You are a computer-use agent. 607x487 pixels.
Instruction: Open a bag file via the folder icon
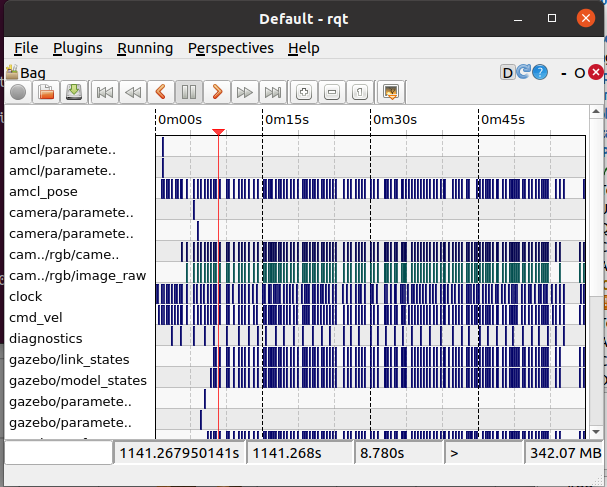[x=46, y=92]
